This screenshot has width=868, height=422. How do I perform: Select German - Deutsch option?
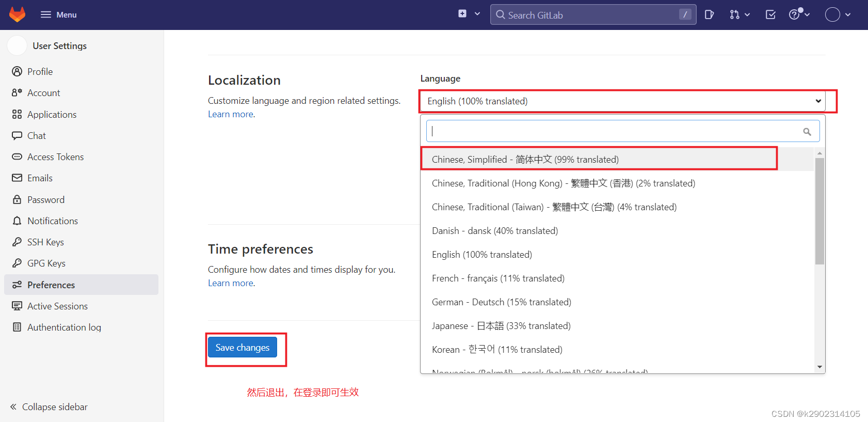(x=617, y=302)
